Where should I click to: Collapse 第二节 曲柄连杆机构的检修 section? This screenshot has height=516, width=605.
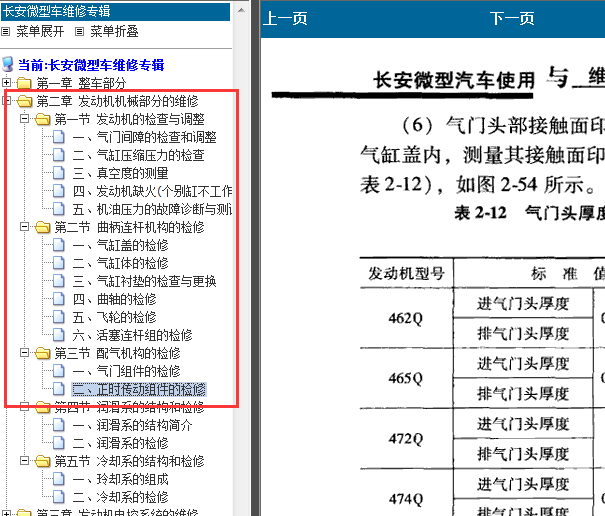pos(24,227)
